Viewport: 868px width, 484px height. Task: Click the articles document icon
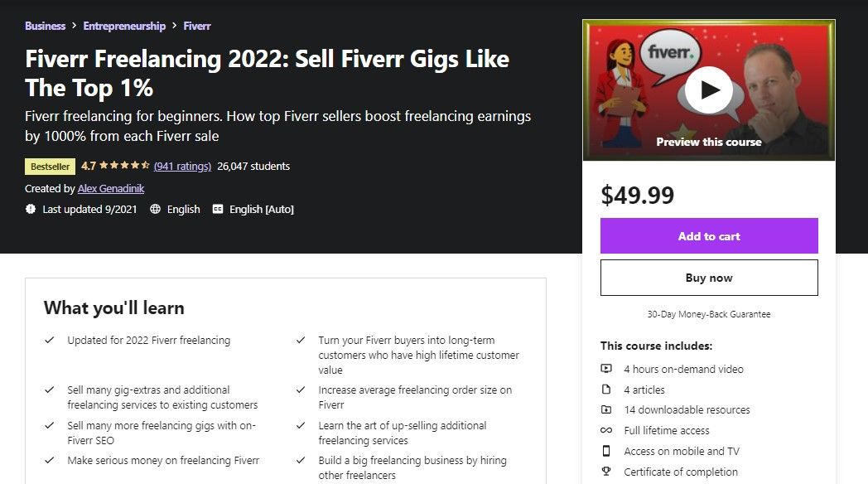click(606, 390)
